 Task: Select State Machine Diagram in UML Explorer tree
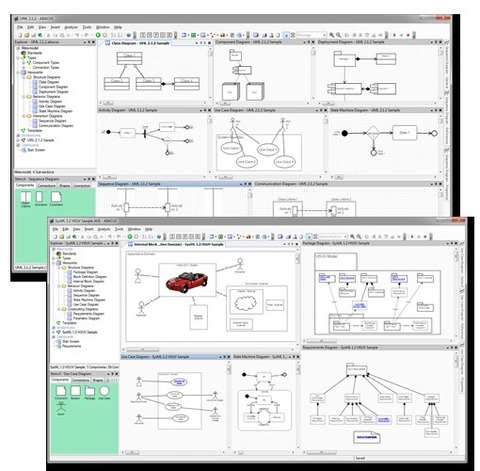[55, 111]
